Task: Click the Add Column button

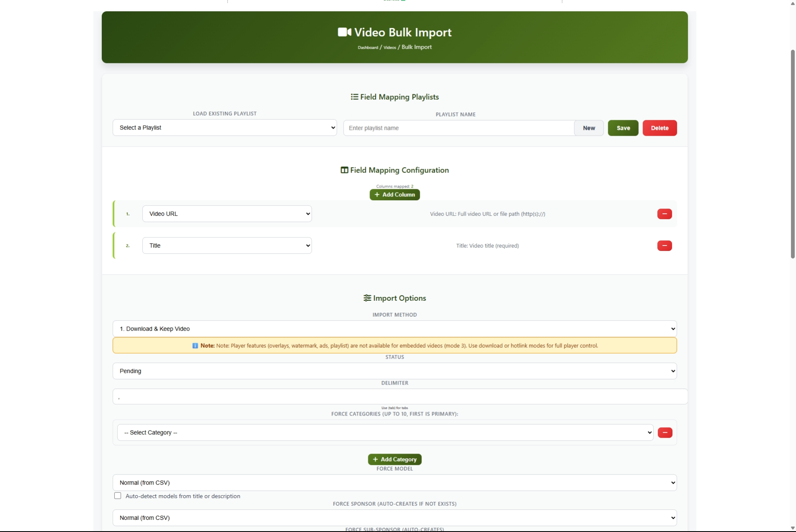Action: [394, 194]
